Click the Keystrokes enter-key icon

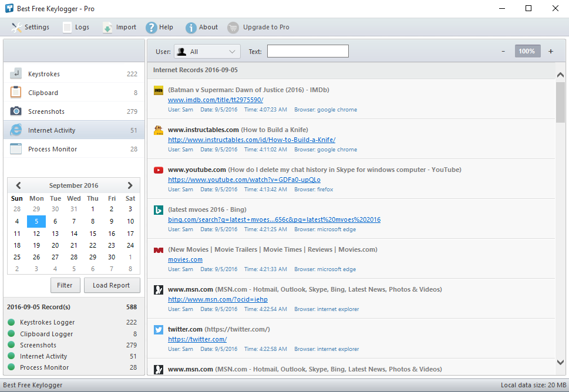(16, 73)
